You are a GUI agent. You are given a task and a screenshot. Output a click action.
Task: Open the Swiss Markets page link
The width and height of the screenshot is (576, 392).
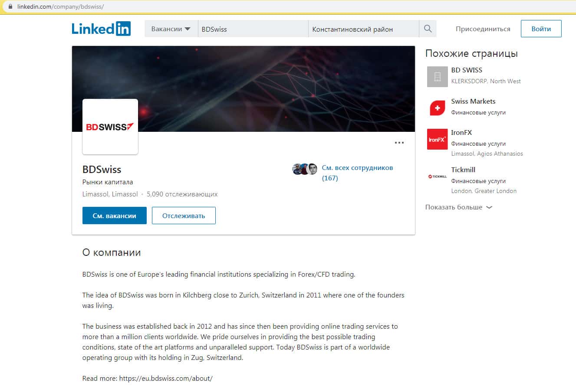pyautogui.click(x=473, y=101)
